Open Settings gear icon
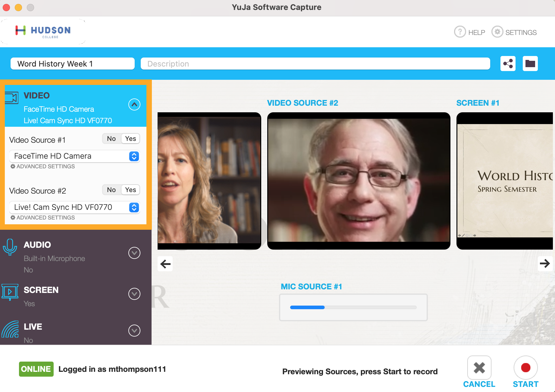 [497, 32]
